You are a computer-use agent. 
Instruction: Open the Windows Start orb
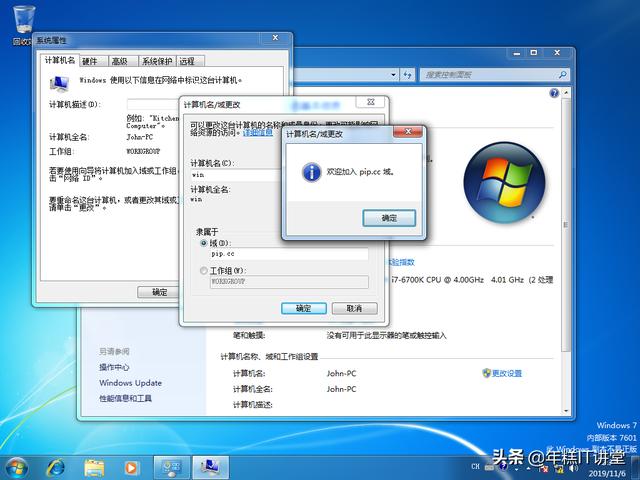[17, 467]
